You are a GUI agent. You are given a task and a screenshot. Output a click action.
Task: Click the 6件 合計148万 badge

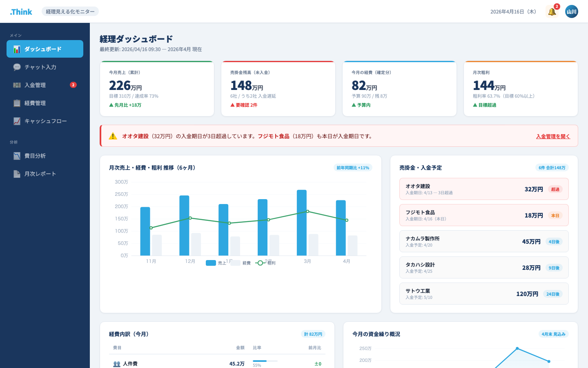tap(552, 168)
